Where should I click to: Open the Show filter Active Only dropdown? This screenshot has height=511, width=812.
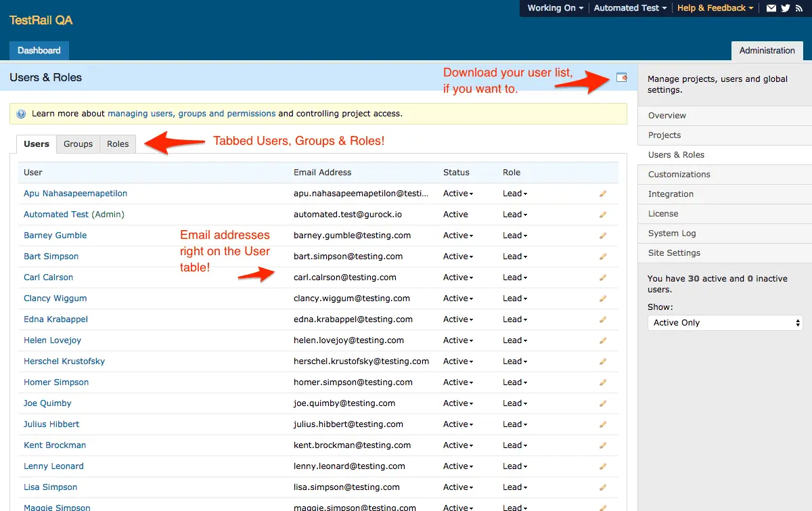pos(725,323)
